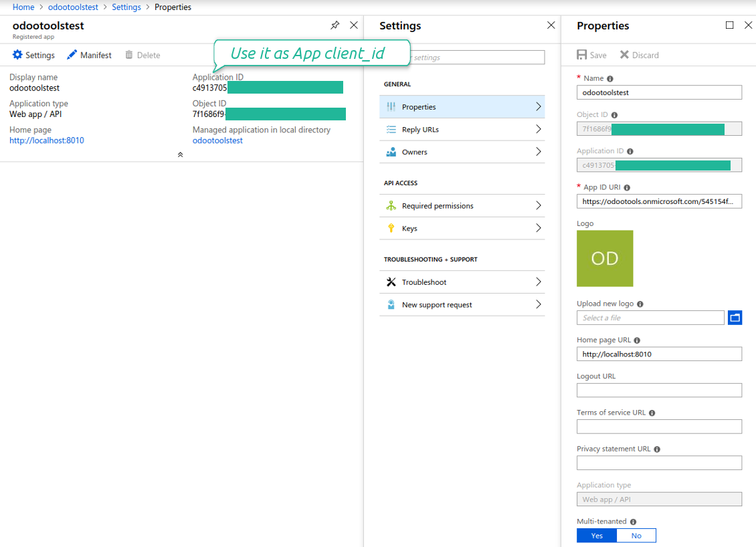
Task: Click the Settings toolbar label
Action: (x=40, y=56)
